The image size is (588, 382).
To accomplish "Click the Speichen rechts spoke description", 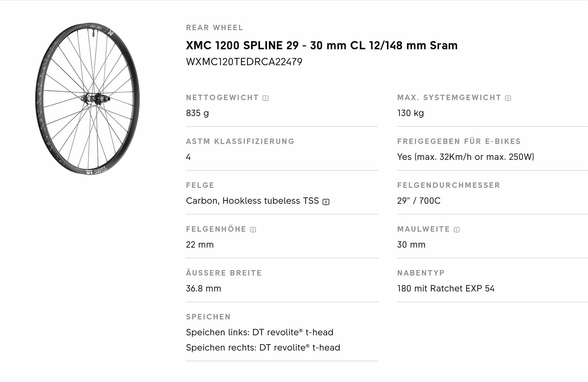I will coord(263,348).
